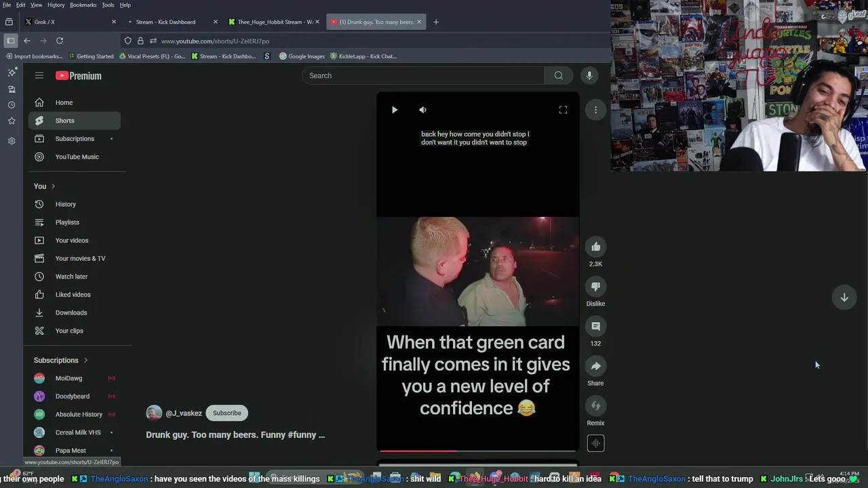This screenshot has width=868, height=488.
Task: Click the Subscribe button for @J_vaskez
Action: coord(226,413)
